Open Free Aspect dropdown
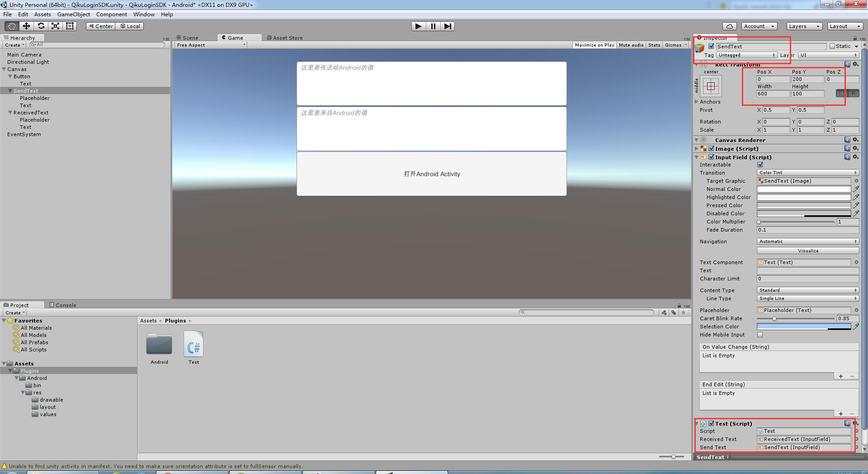868x474 pixels. click(211, 45)
